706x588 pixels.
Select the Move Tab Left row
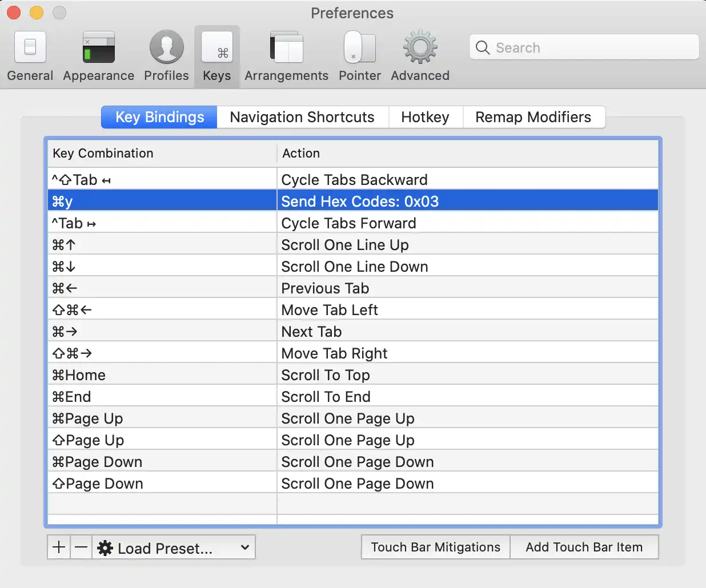tap(353, 309)
